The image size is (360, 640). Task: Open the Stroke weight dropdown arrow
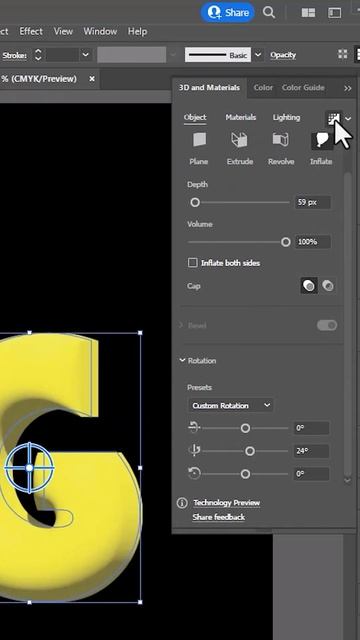[x=85, y=55]
